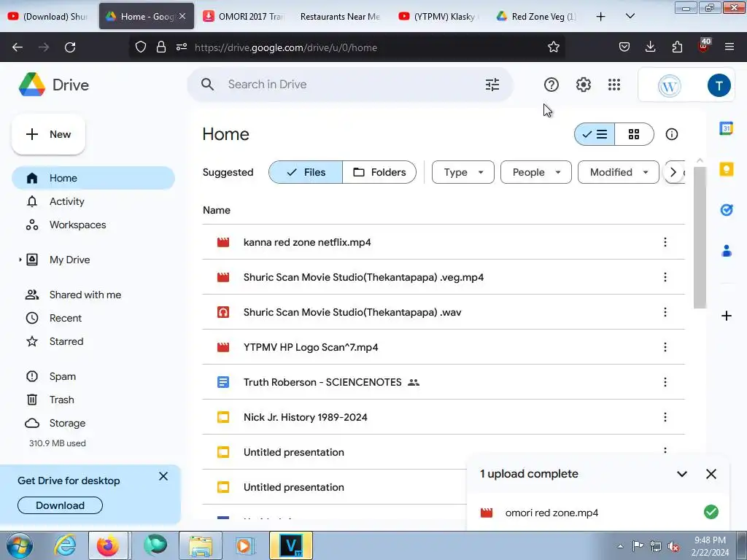Open more actions for kanna red zone netflix.mp4
This screenshot has width=747, height=560.
pyautogui.click(x=665, y=242)
